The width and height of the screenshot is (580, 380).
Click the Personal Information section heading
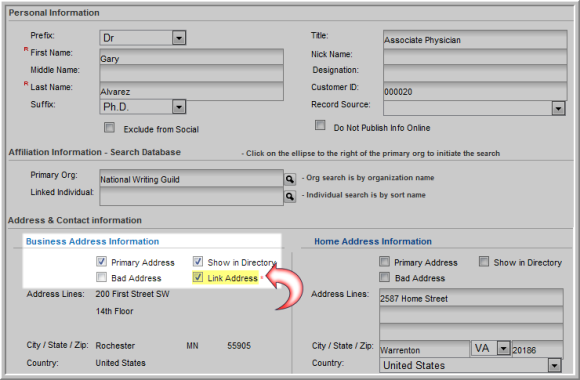tap(54, 13)
